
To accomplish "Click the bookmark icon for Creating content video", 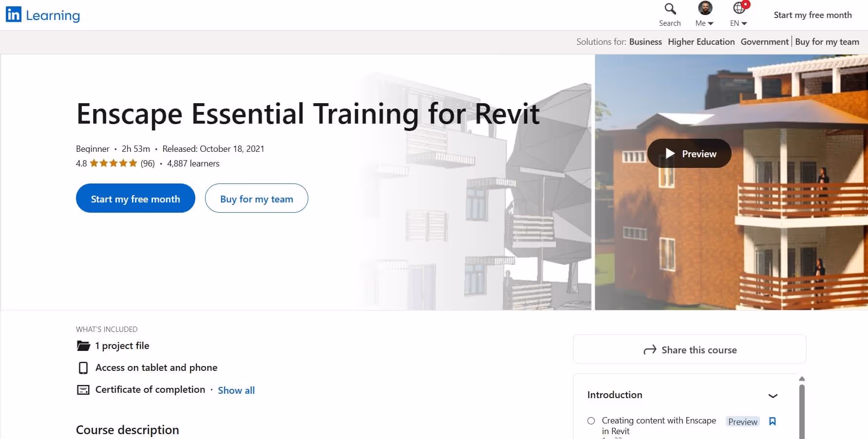I will coord(772,421).
